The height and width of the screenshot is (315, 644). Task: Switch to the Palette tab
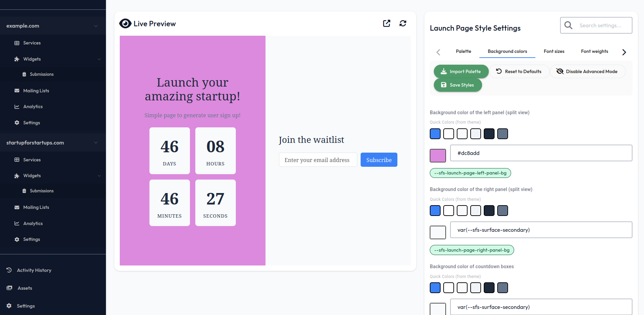tap(463, 51)
